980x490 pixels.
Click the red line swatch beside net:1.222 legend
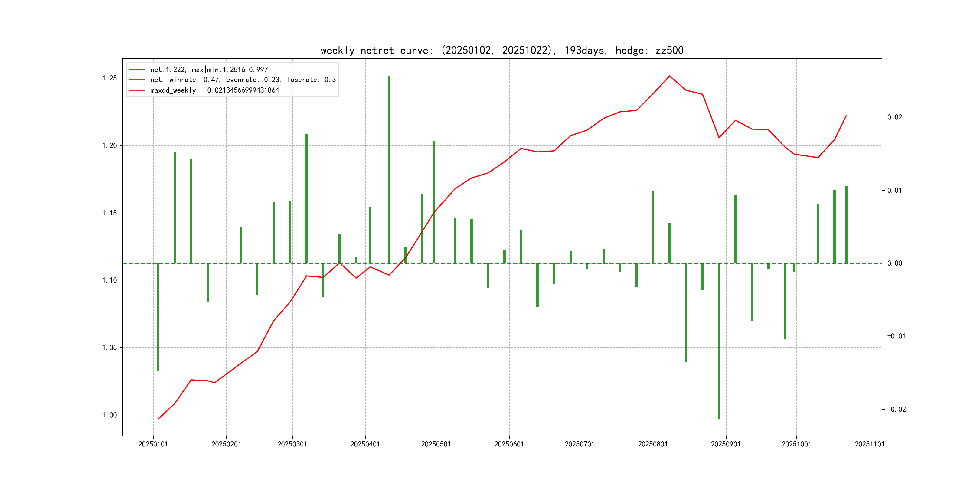coord(137,70)
